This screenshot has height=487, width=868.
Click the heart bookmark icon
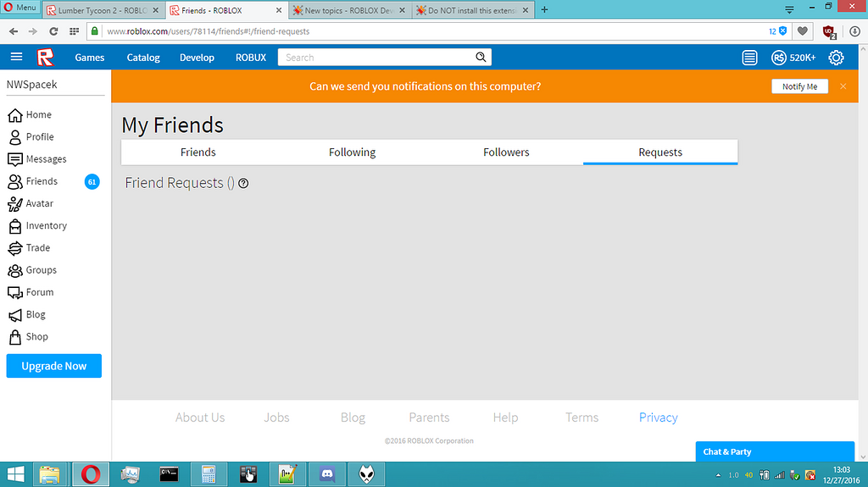802,31
